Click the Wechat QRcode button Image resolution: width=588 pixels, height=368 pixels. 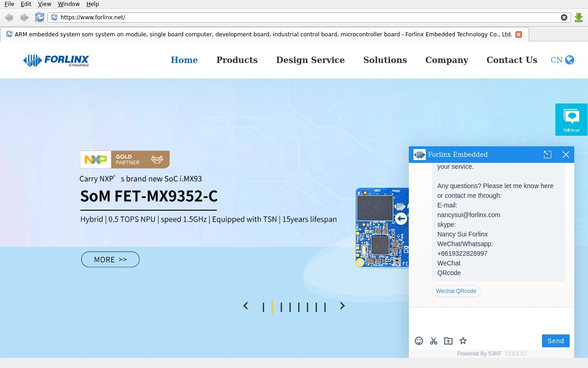456,291
